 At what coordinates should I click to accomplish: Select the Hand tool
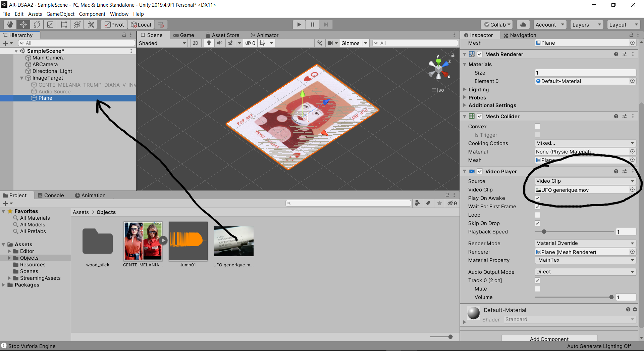coord(10,25)
